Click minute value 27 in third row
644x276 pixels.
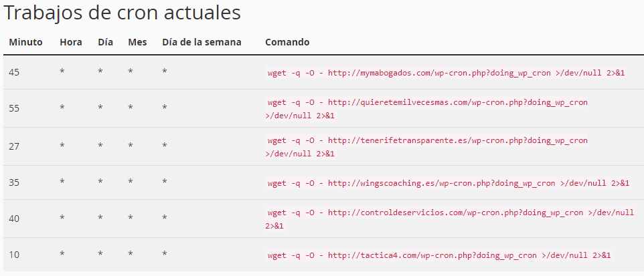coord(14,146)
